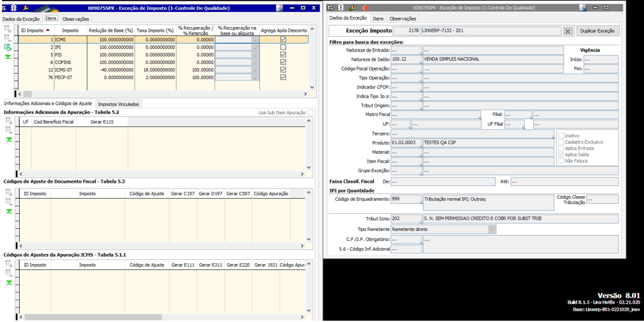Image resolution: width=644 pixels, height=322 pixels.
Task: Click add row icon next to Tabela 5.3 grid
Action: pos(8,191)
